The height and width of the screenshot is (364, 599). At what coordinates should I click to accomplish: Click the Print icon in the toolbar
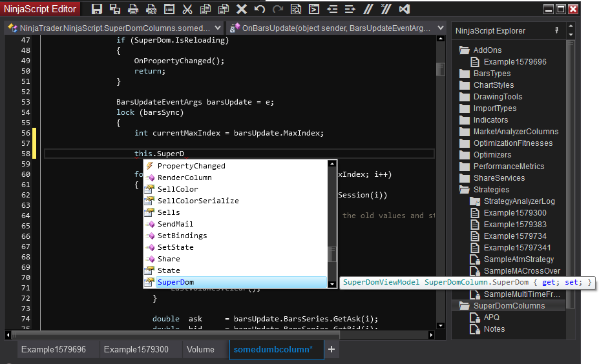(x=132, y=9)
